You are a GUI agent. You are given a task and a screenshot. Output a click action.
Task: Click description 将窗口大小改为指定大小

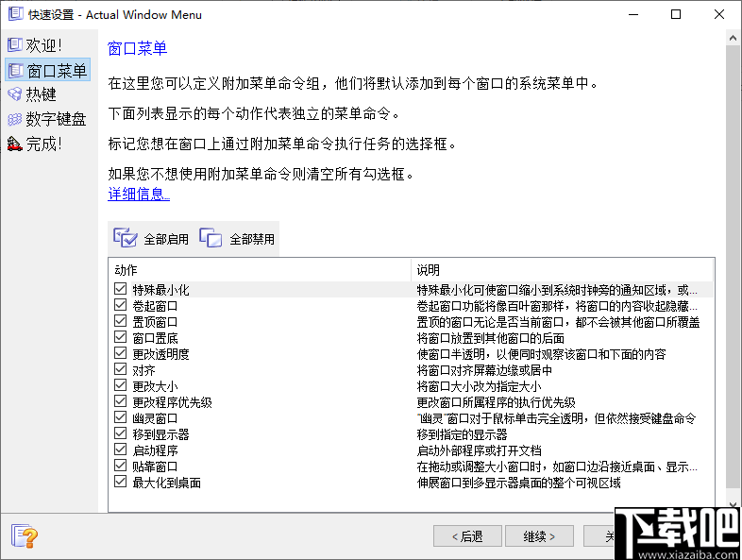click(479, 386)
